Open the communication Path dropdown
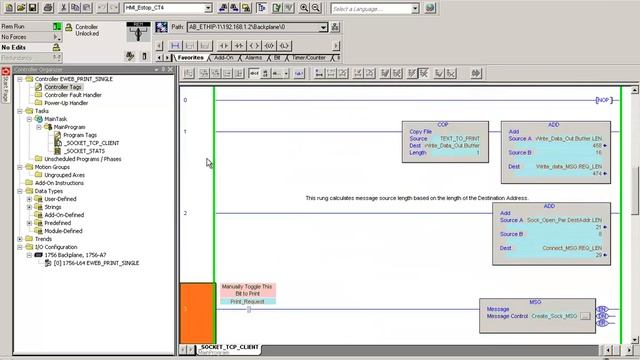 coord(323,27)
